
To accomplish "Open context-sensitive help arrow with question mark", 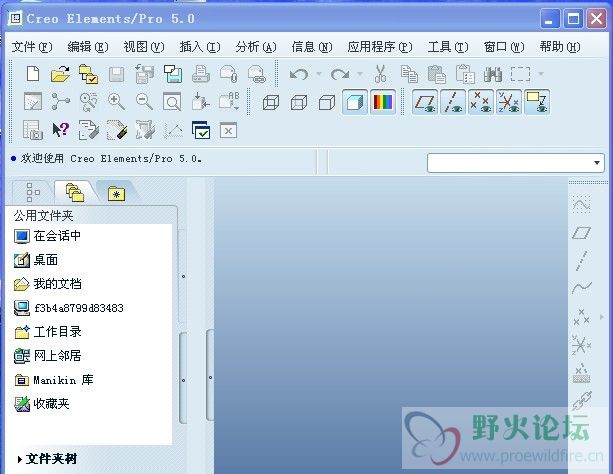I will pos(61,130).
